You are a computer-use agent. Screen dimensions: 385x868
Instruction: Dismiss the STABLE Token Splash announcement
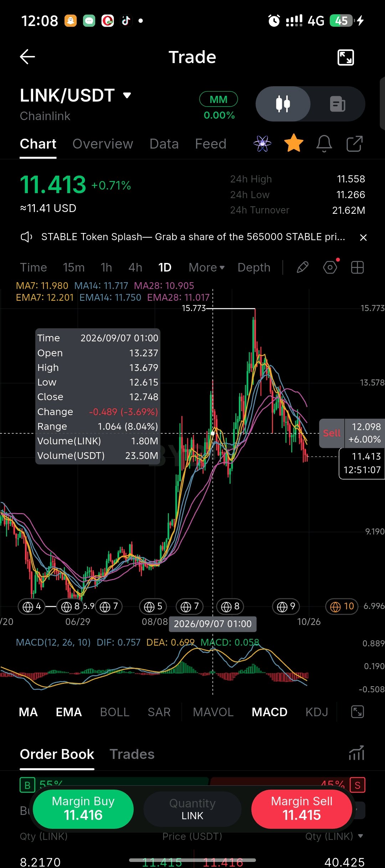tap(363, 237)
